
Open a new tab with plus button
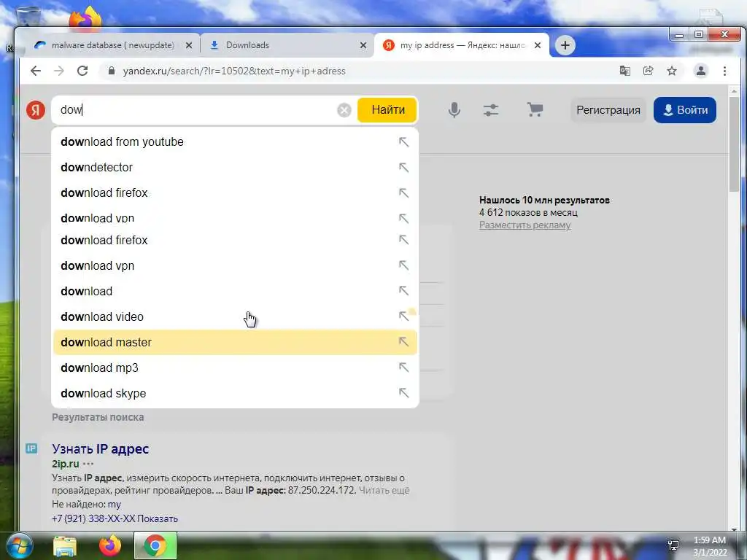tap(565, 45)
